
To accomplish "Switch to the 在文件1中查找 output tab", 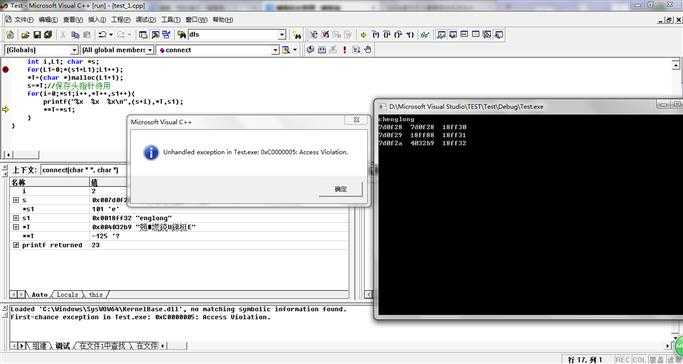I will point(102,346).
